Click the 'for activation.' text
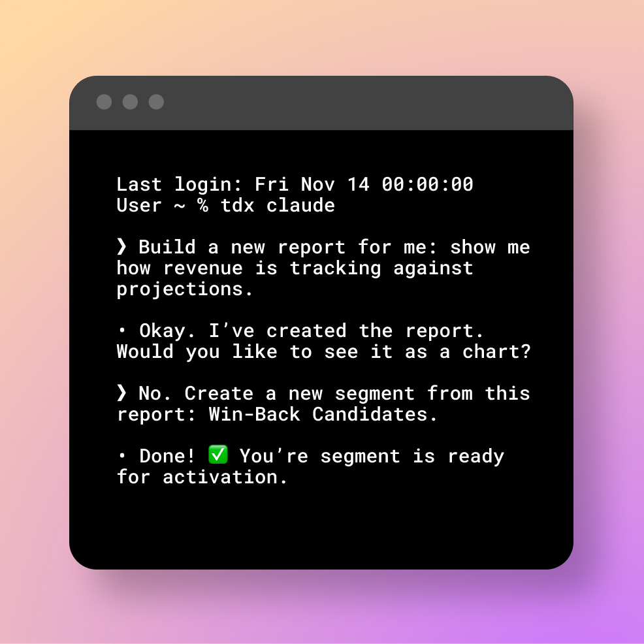Image resolution: width=644 pixels, height=644 pixels. click(x=202, y=477)
